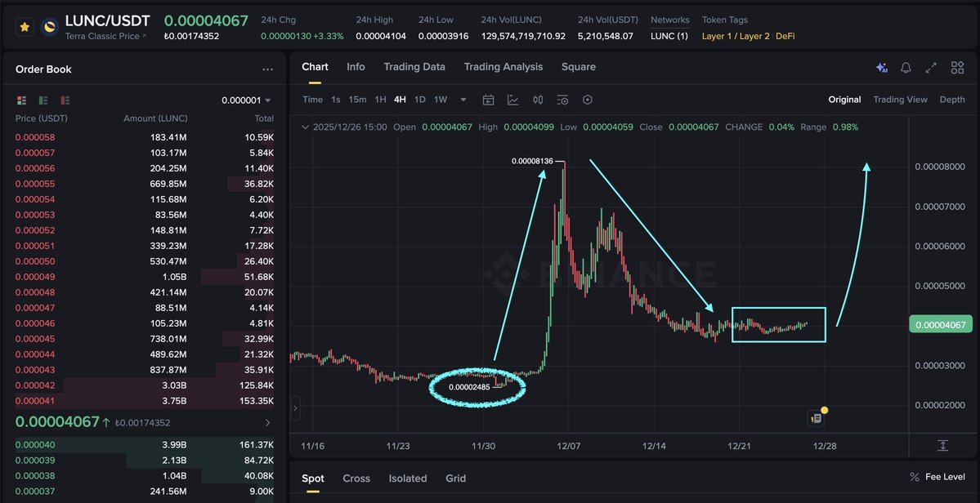Open the Isolated margin tab
Screen dimensions: 980x503
pyautogui.click(x=408, y=479)
